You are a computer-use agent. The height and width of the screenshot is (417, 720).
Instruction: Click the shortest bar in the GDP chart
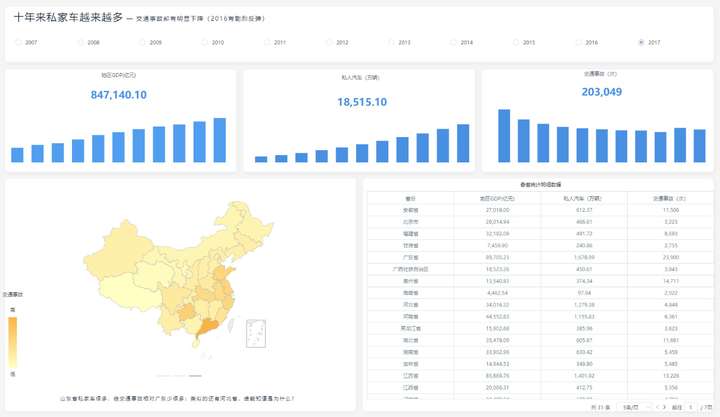[x=17, y=155]
